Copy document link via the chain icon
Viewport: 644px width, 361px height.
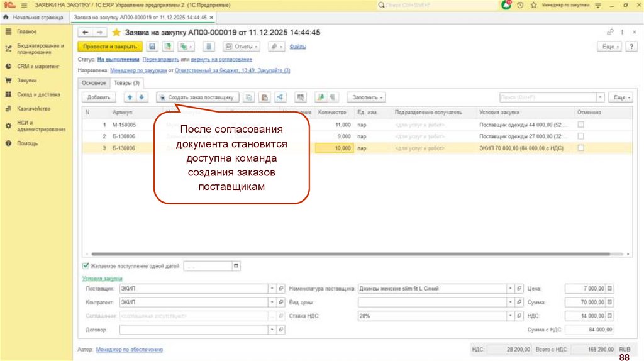tap(610, 32)
